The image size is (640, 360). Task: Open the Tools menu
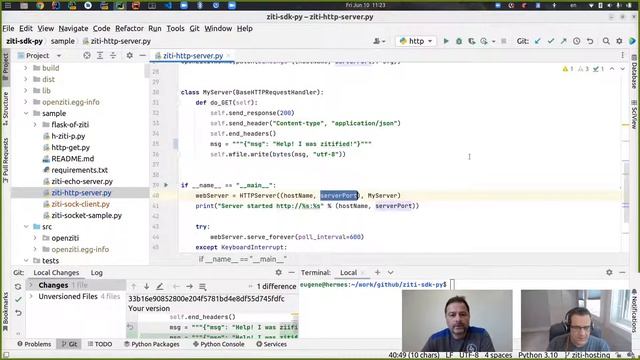[x=175, y=28]
